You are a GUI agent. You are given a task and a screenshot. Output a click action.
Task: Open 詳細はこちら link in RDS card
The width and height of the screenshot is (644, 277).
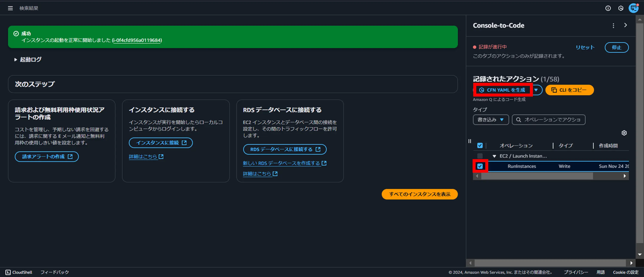pos(260,174)
